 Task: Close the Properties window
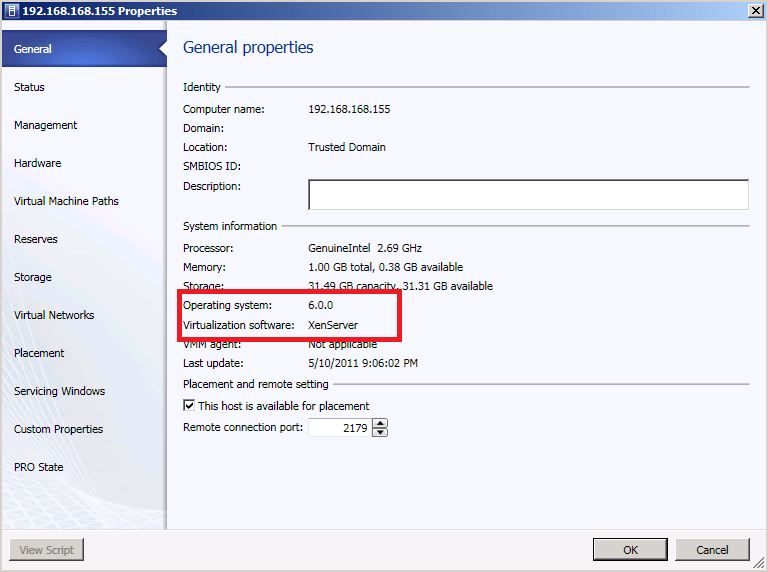(755, 11)
